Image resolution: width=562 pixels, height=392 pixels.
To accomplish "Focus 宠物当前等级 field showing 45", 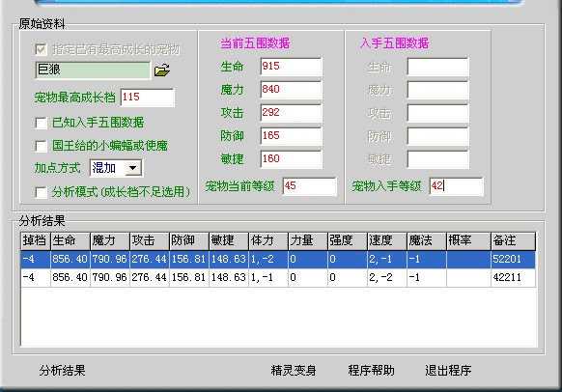I will (309, 186).
